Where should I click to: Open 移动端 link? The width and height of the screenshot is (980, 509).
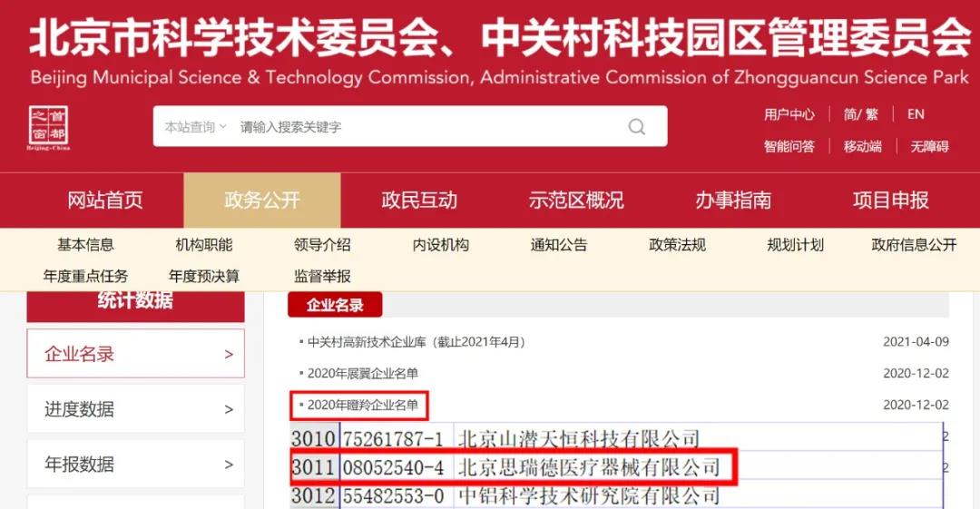pos(863,146)
